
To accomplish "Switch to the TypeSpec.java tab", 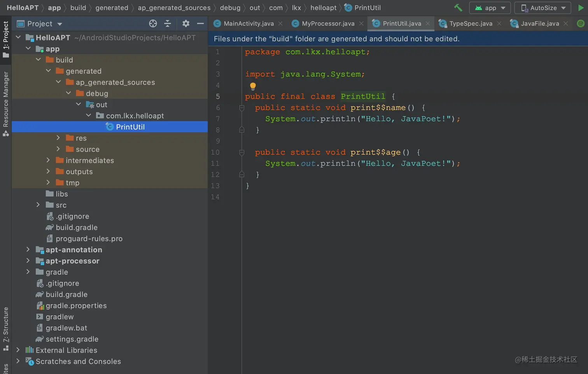I will point(471,24).
